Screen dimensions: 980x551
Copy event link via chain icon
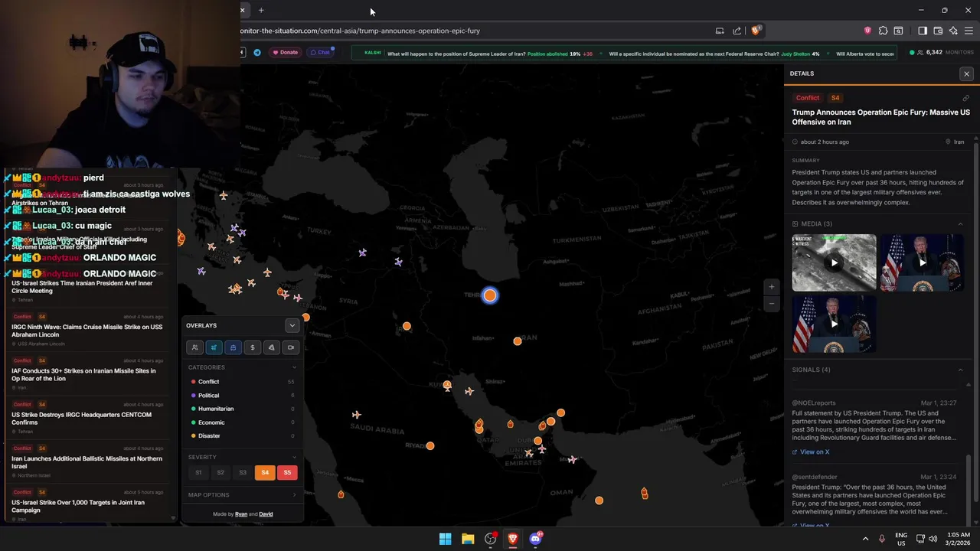(965, 98)
